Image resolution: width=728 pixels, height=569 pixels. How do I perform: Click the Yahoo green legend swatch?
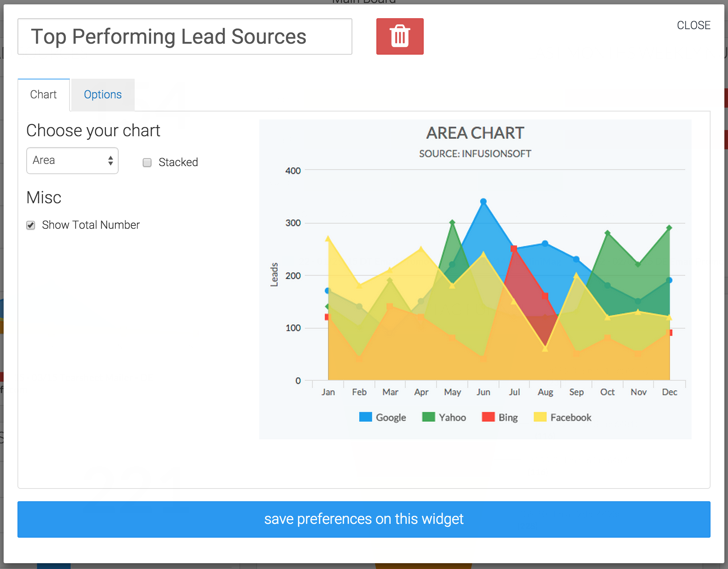click(428, 417)
